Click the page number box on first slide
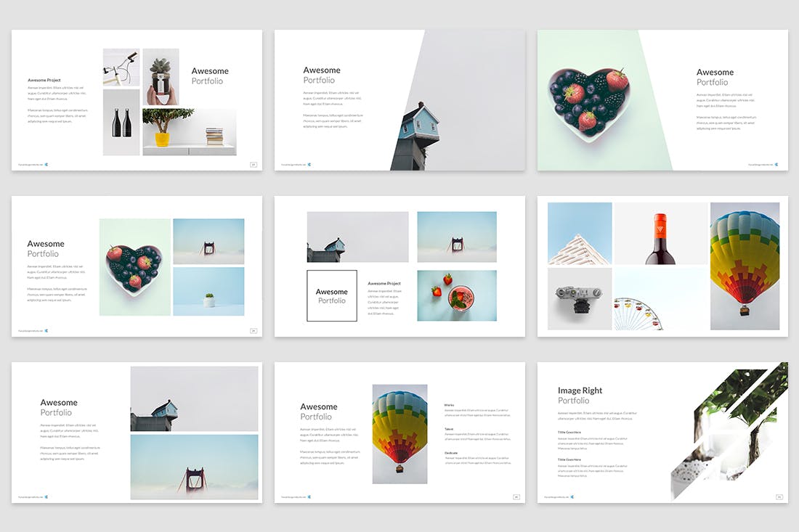The width and height of the screenshot is (799, 532). [254, 165]
